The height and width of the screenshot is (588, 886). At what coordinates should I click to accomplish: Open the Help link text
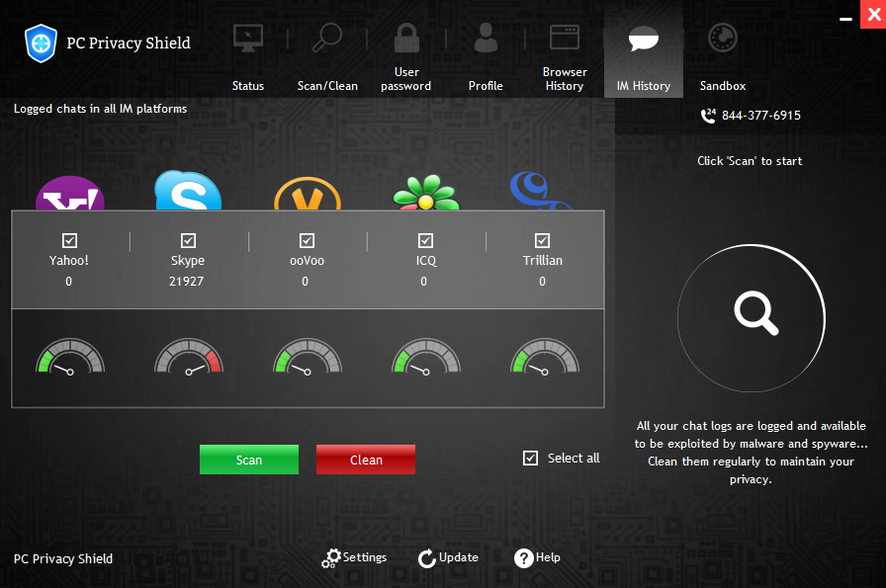[x=548, y=557]
